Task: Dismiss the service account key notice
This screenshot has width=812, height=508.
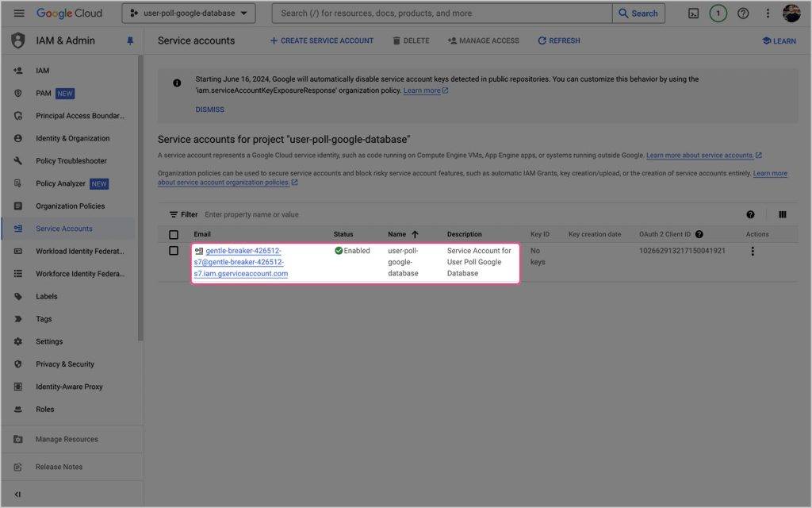Action: tap(210, 110)
